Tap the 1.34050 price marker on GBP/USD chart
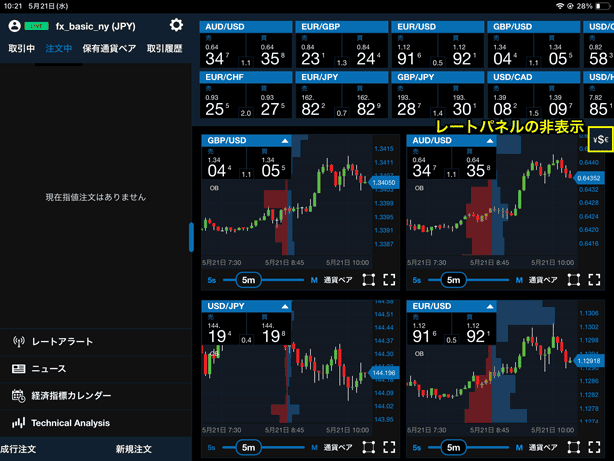 coord(384,183)
